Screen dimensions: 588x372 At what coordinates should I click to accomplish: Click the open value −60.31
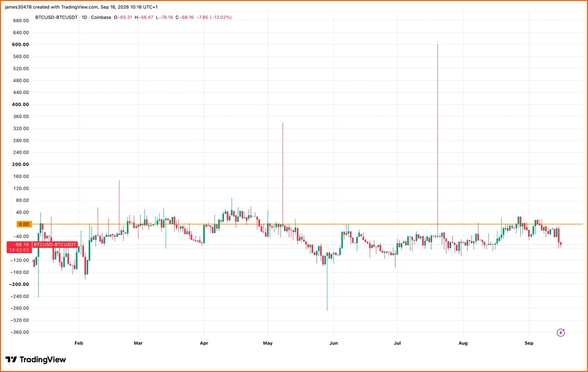(x=123, y=17)
